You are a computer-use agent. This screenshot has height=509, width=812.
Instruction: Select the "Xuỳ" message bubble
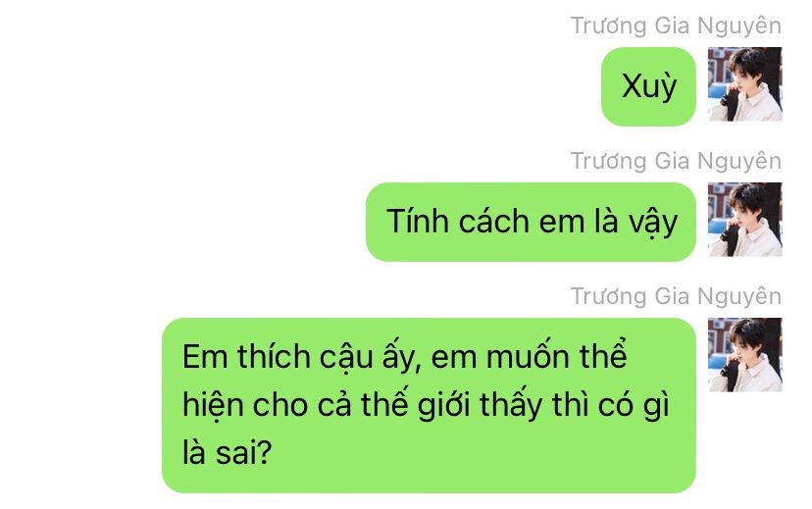pos(648,86)
